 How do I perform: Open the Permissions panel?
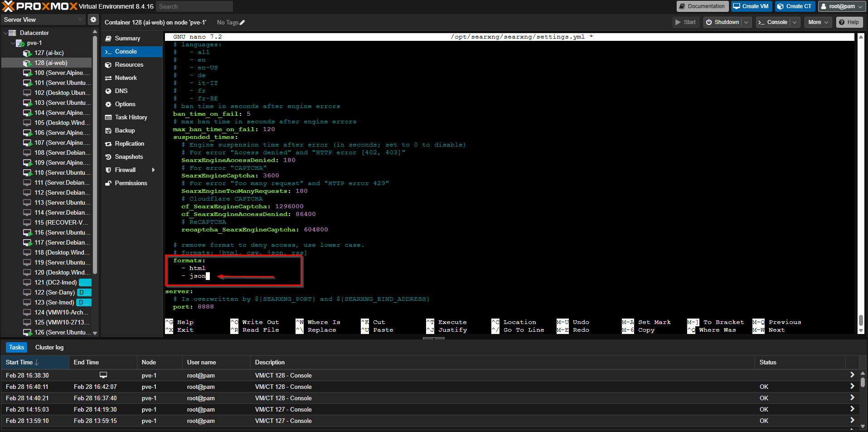[x=131, y=183]
